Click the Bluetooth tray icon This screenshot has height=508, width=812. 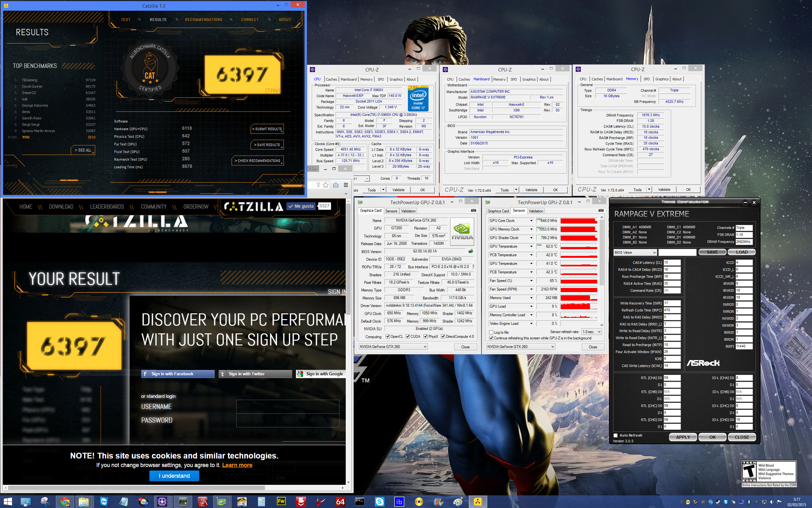(x=749, y=502)
